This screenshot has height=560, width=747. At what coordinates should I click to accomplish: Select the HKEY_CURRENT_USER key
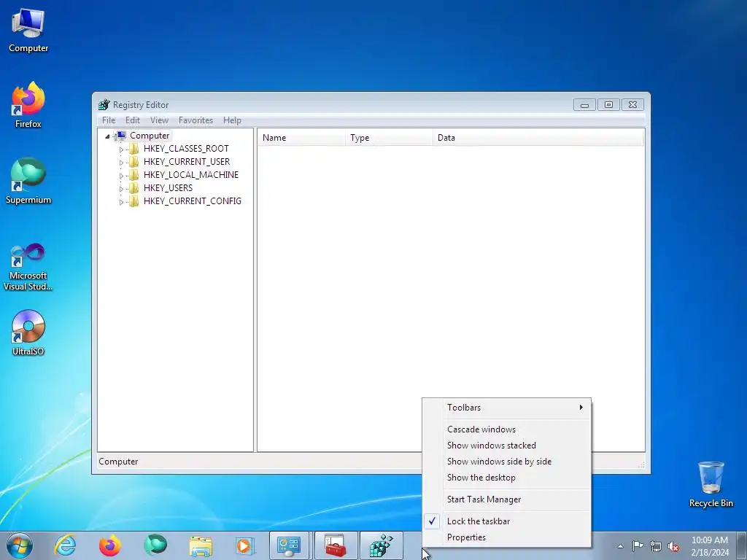pos(186,161)
